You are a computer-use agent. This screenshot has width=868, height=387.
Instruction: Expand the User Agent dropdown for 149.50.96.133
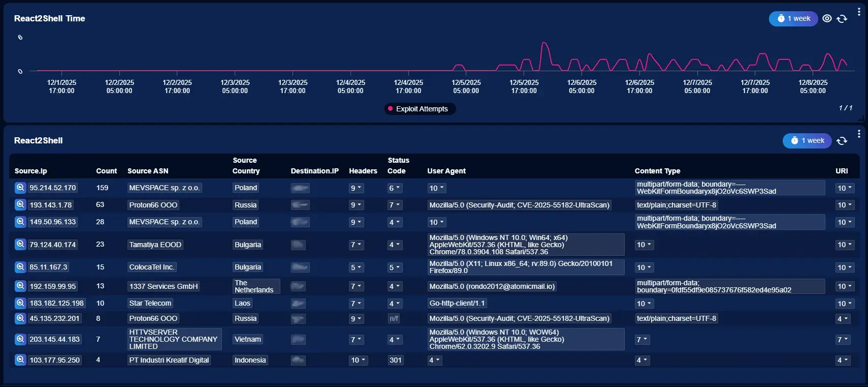click(436, 222)
